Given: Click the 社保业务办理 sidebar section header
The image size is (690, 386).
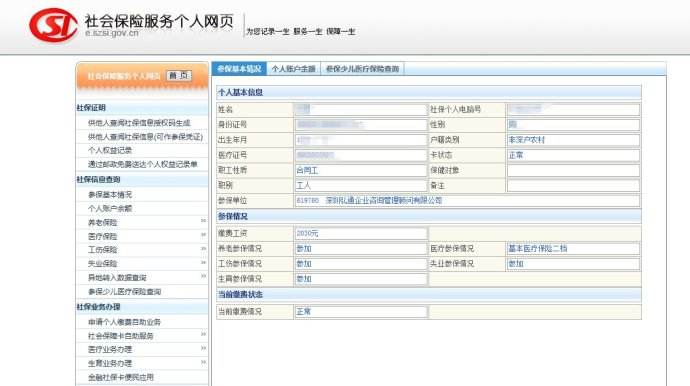Looking at the screenshot, I should (99, 307).
